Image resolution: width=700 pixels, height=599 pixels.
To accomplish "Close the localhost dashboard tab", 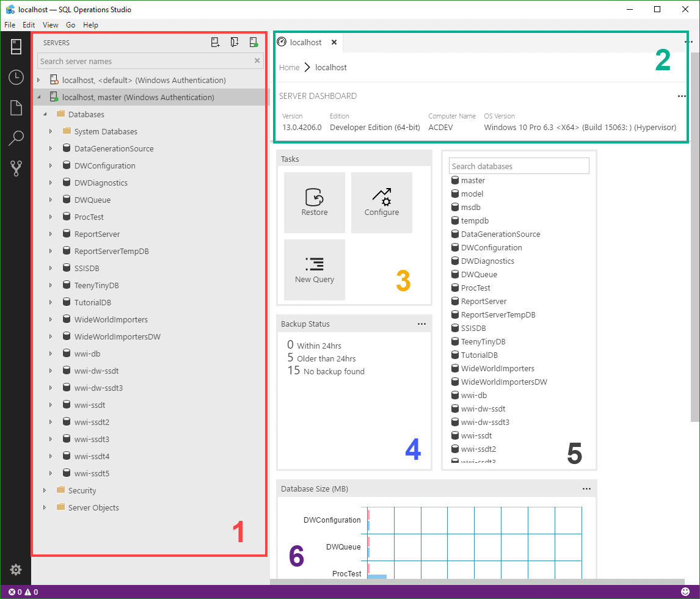I will click(334, 42).
